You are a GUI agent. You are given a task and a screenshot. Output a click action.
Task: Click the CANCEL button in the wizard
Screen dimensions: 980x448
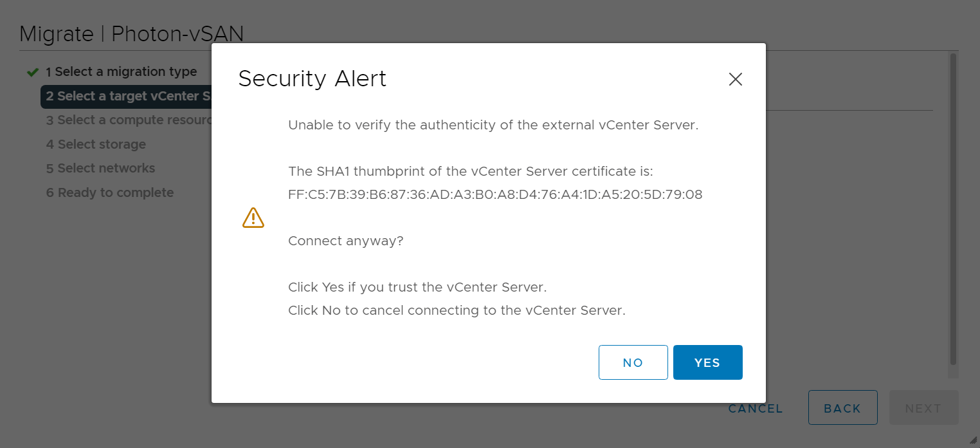(x=755, y=408)
